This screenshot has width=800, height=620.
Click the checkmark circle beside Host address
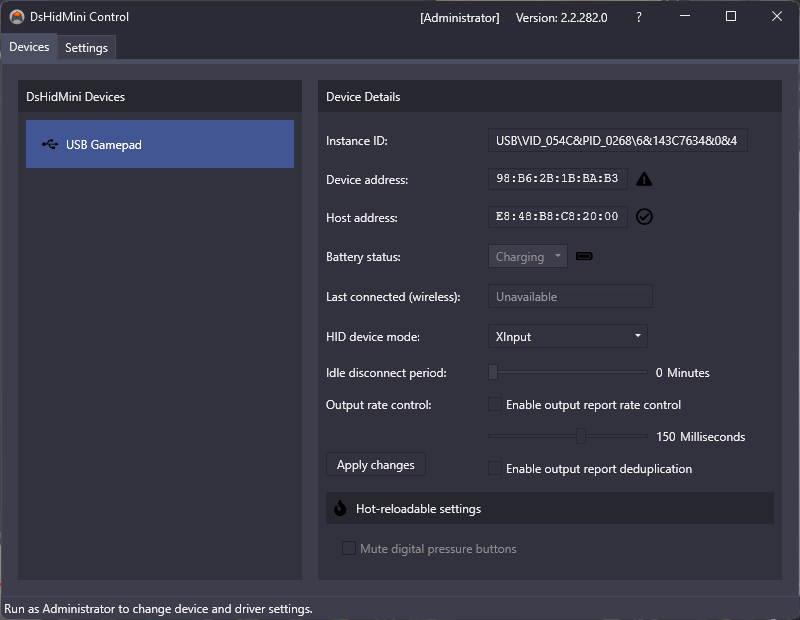(x=644, y=216)
